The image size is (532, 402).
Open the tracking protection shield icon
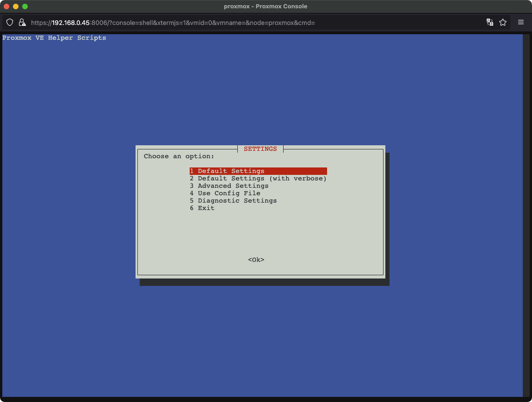point(10,22)
